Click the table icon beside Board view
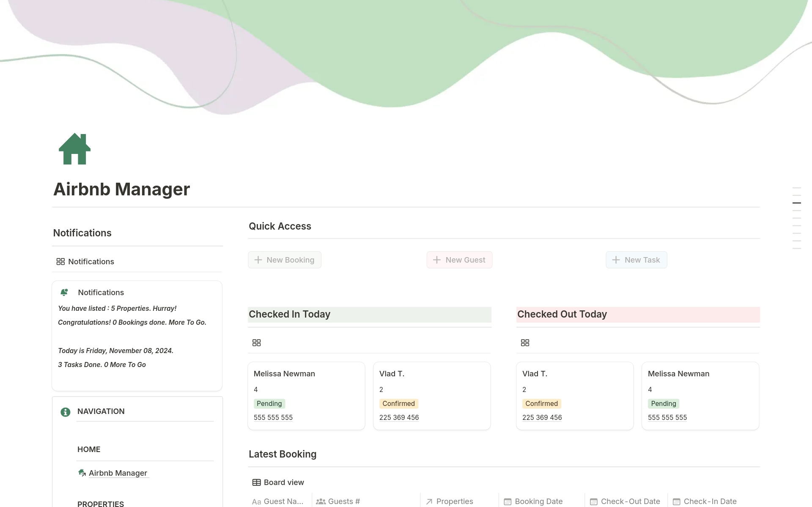This screenshot has width=812, height=507. tap(256, 482)
